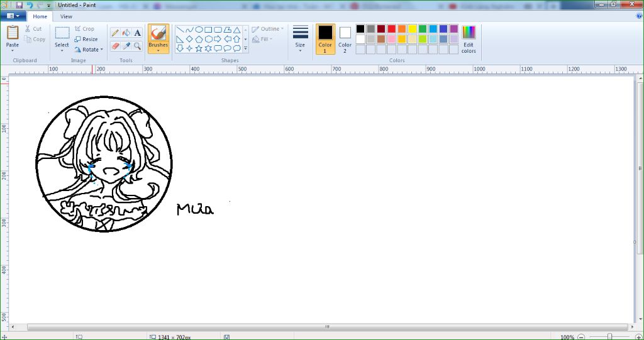Image resolution: width=644 pixels, height=340 pixels.
Task: Click the Resize button
Action: click(x=86, y=39)
